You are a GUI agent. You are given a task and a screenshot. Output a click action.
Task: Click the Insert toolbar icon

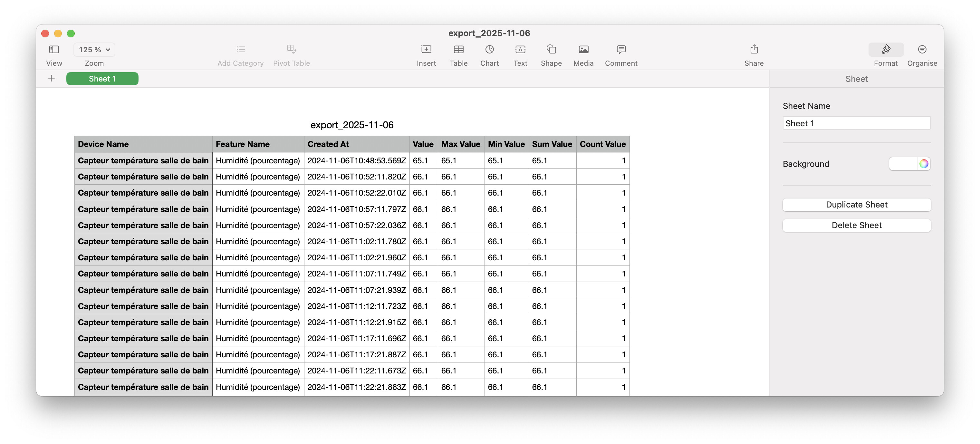click(x=426, y=50)
